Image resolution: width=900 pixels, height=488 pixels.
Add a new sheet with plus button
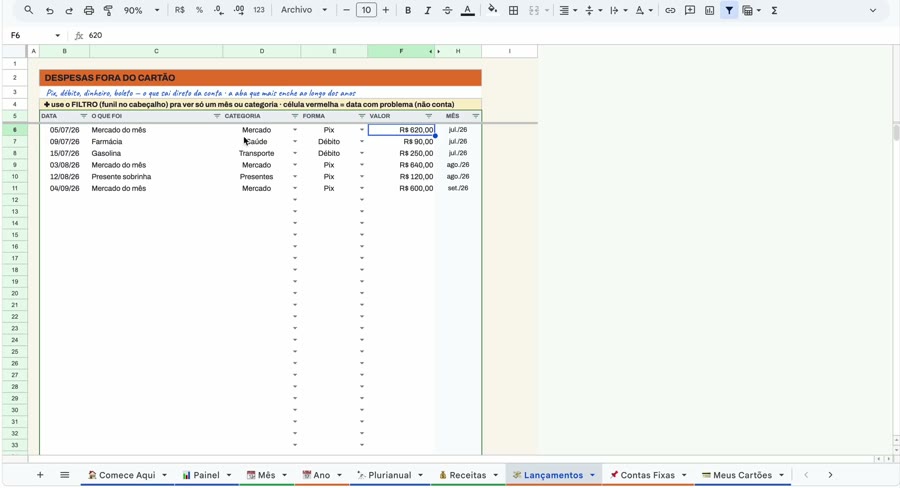pos(40,475)
